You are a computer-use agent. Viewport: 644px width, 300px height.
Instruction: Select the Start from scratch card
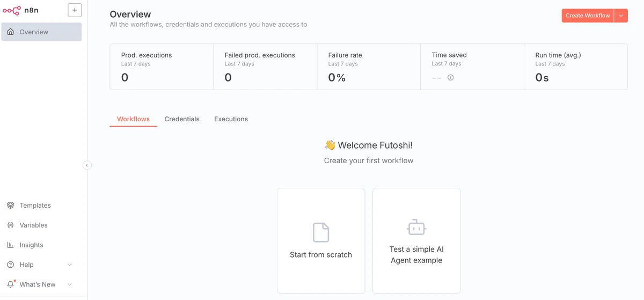tap(321, 240)
